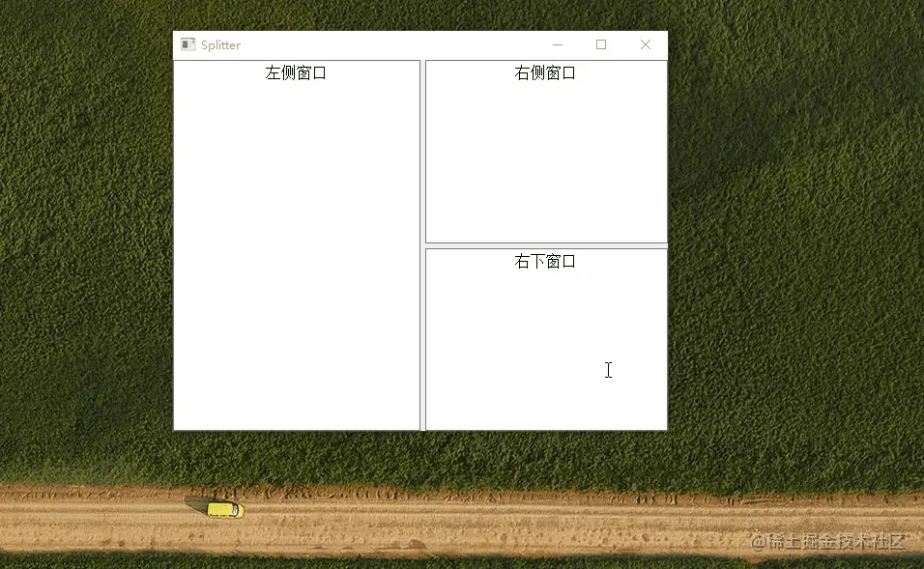Viewport: 924px width, 569px height.
Task: Click the 右侧窗口 text label
Action: tap(545, 72)
